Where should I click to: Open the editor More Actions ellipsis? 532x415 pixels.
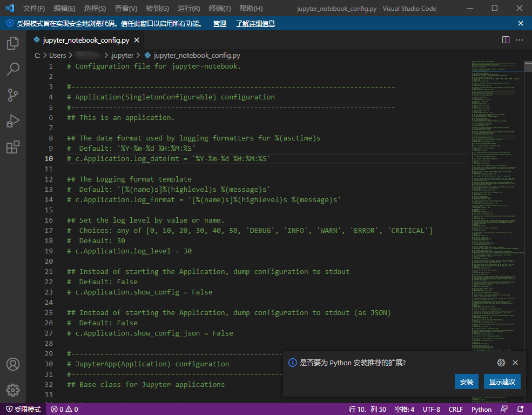pyautogui.click(x=520, y=40)
